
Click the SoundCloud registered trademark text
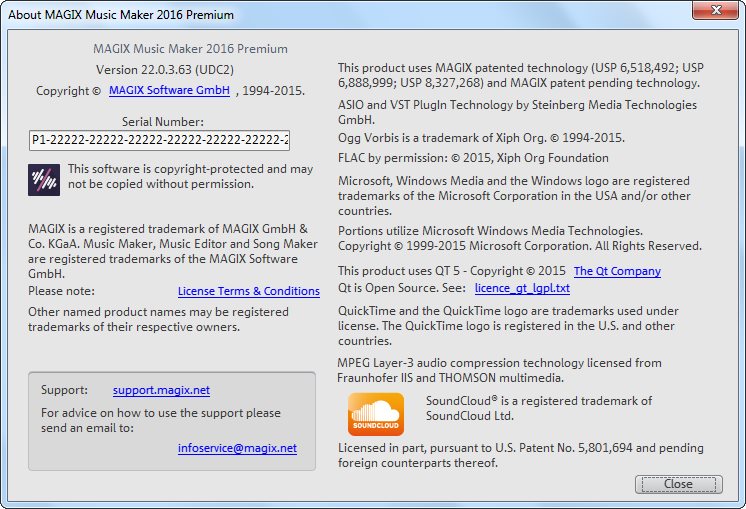(539, 408)
